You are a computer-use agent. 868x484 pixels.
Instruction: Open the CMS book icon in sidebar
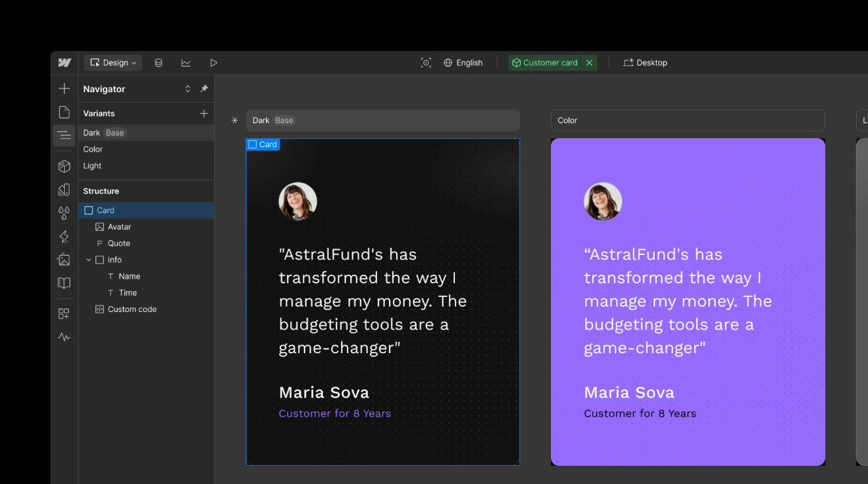(x=64, y=283)
